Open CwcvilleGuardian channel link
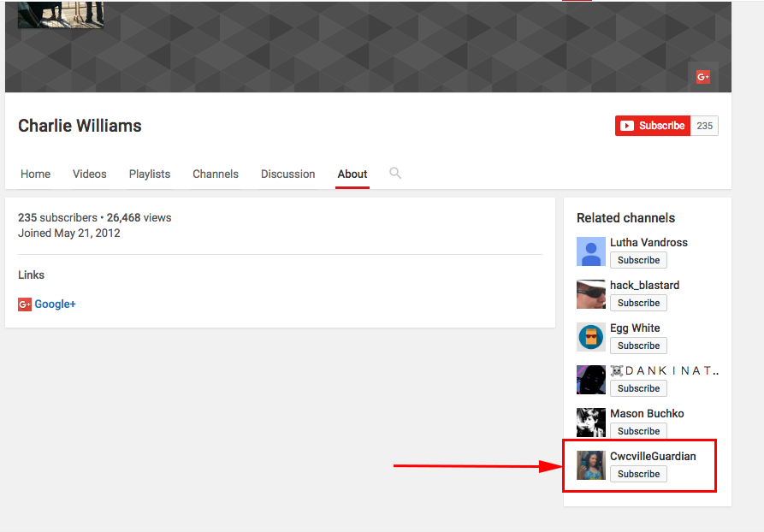Image resolution: width=764 pixels, height=532 pixels. 653,457
